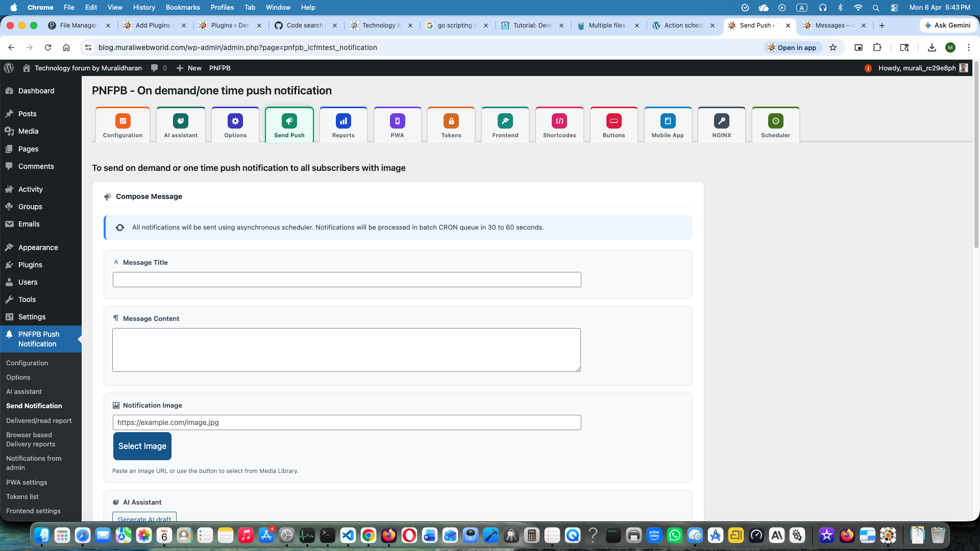Screen dimensions: 980x551
Task: Open Delivered/read report sidebar link
Action: (39, 420)
